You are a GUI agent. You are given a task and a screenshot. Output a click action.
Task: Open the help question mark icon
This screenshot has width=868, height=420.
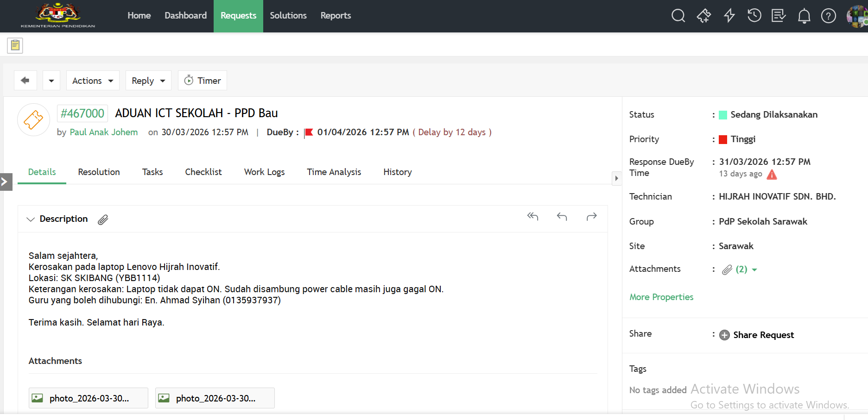tap(828, 16)
